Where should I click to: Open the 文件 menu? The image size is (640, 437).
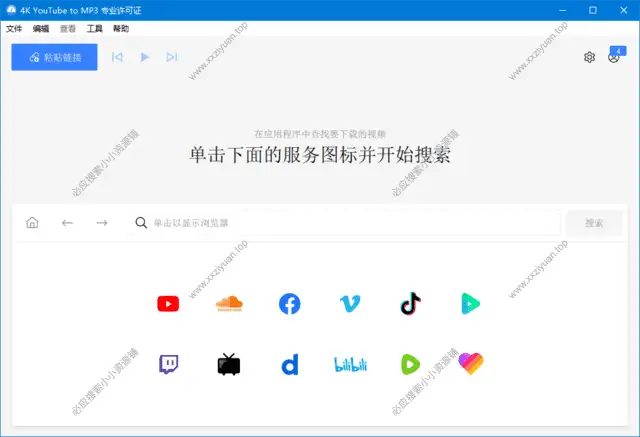(x=14, y=29)
